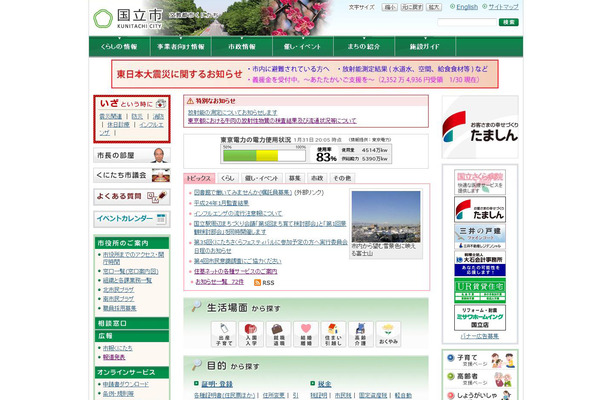Click the Kunitachi City pentagon logo

tap(103, 18)
